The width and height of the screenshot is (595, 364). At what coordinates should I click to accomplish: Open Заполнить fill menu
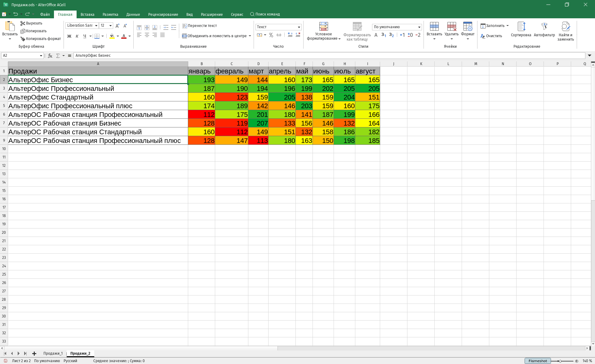click(x=495, y=26)
